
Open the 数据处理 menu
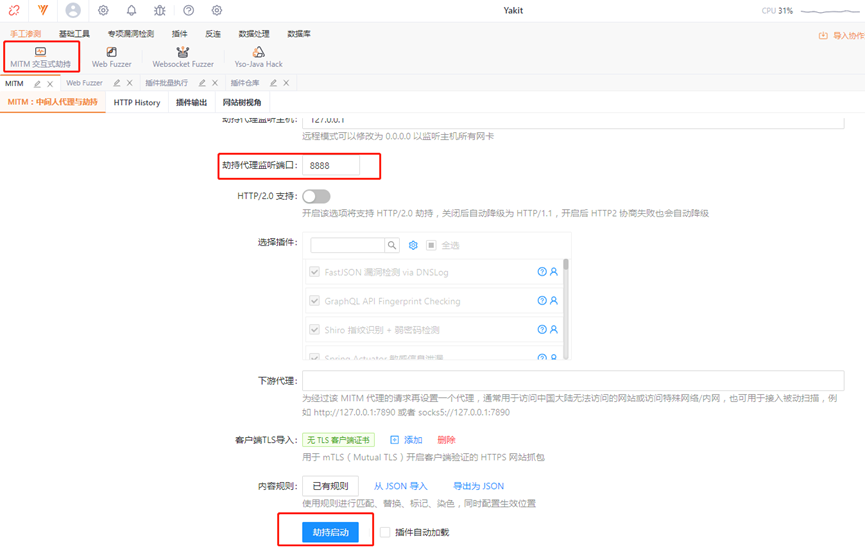point(254,34)
